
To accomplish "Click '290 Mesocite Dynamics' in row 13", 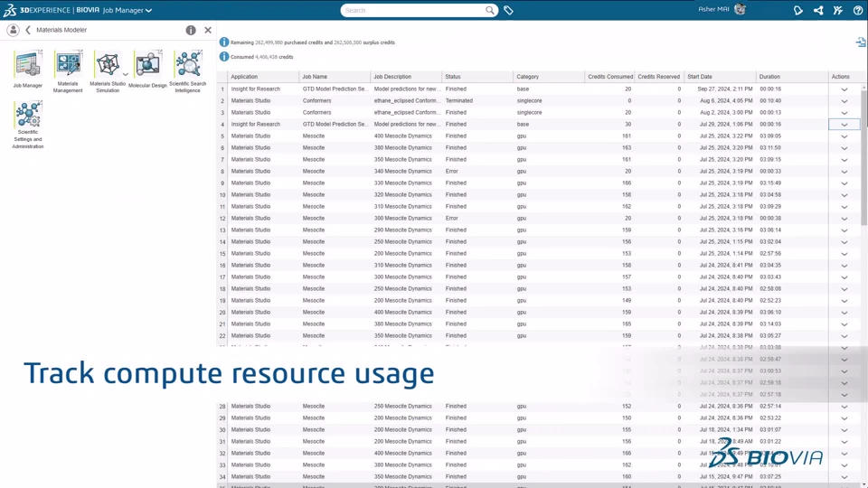I will (x=402, y=230).
